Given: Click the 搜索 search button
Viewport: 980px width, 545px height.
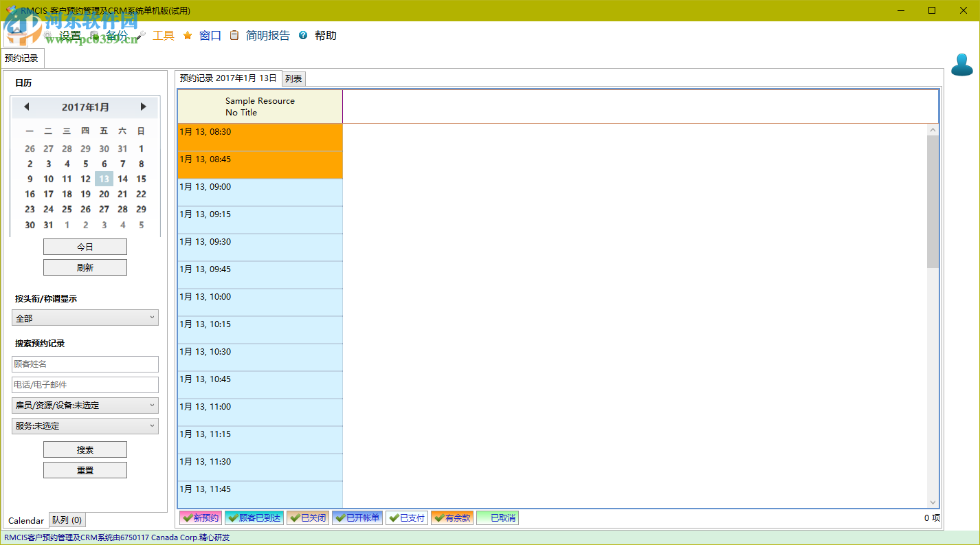Looking at the screenshot, I should pyautogui.click(x=85, y=449).
